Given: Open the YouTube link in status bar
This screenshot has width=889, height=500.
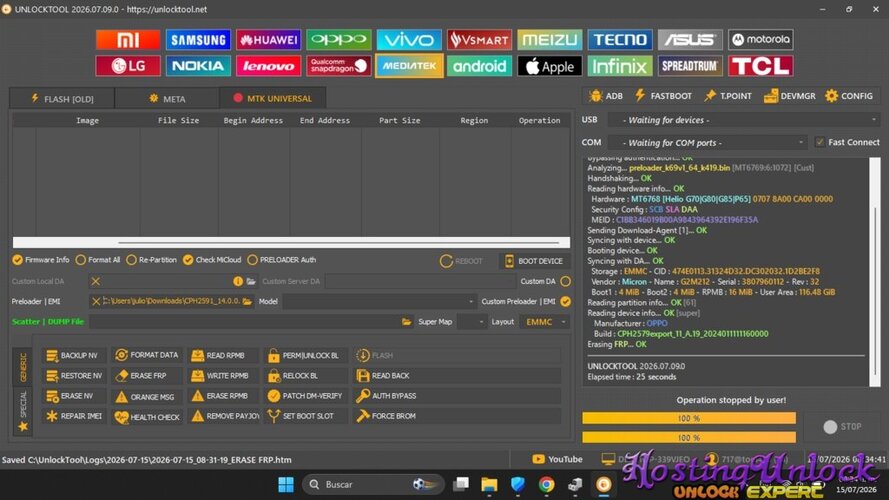Looking at the screenshot, I should click(x=557, y=459).
